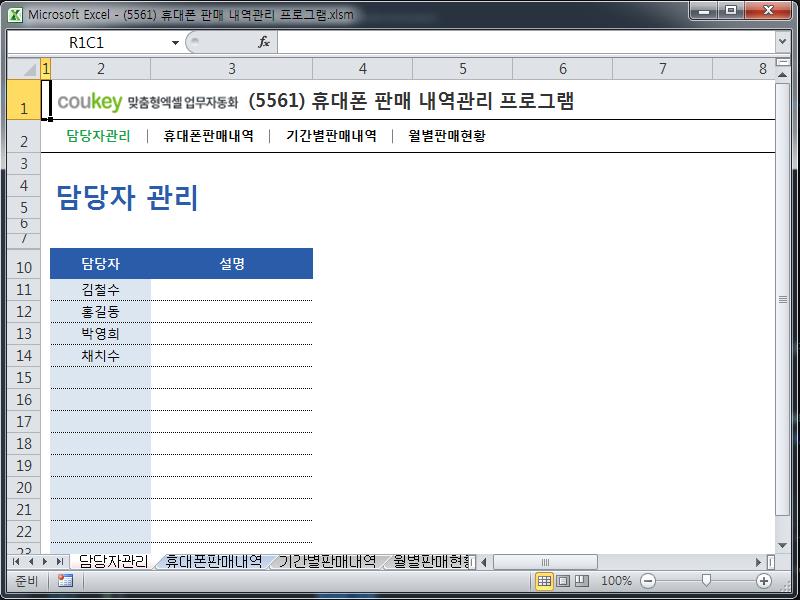The image size is (800, 600).
Task: Click the 100% zoom level button
Action: point(616,581)
